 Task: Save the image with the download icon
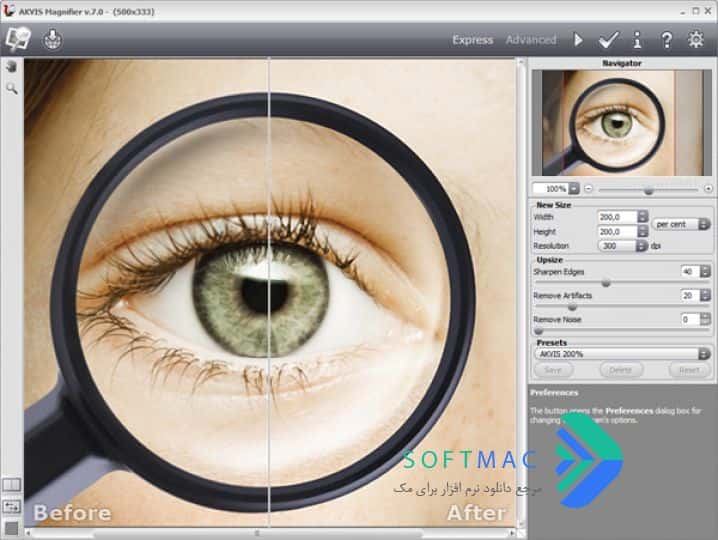pyautogui.click(x=52, y=39)
